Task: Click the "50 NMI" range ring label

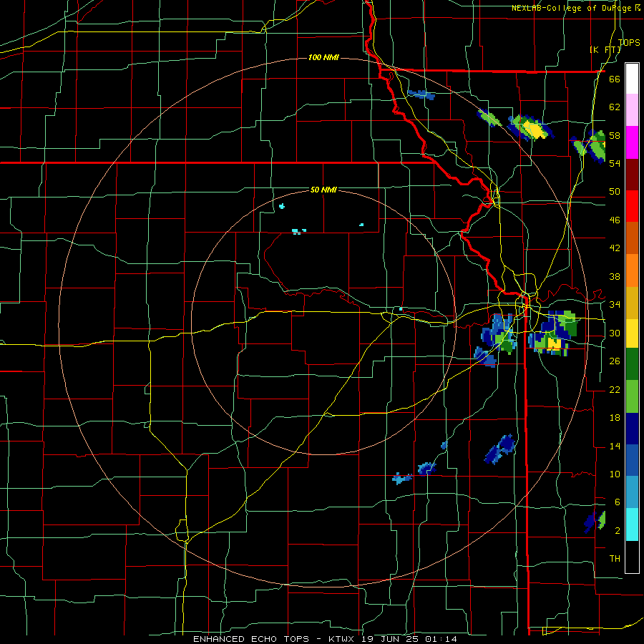Action: [x=323, y=190]
